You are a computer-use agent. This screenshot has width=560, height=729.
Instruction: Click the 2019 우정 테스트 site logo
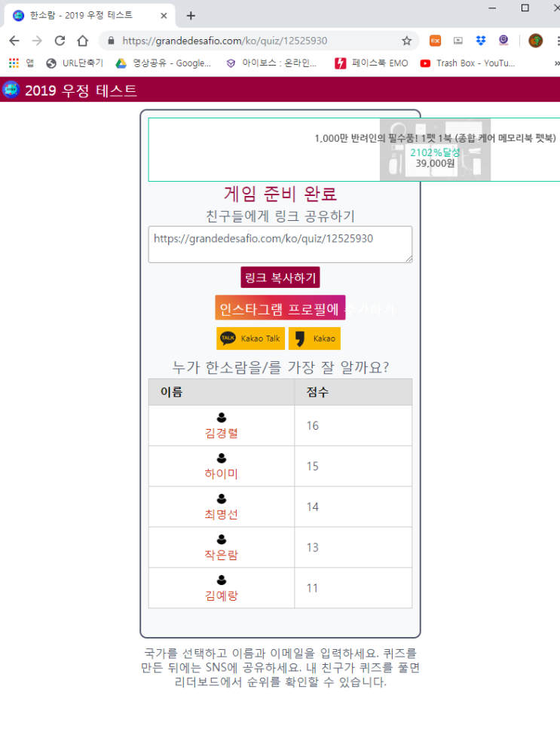[x=11, y=89]
